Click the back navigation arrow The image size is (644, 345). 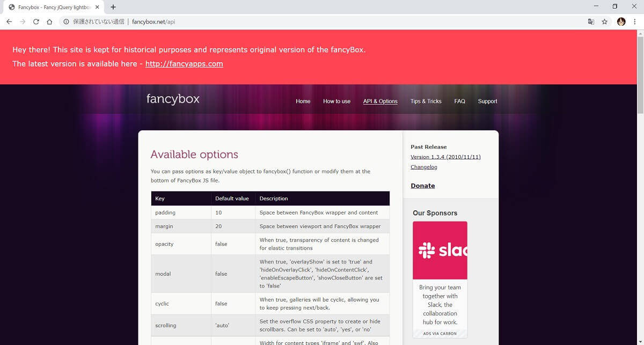(9, 21)
